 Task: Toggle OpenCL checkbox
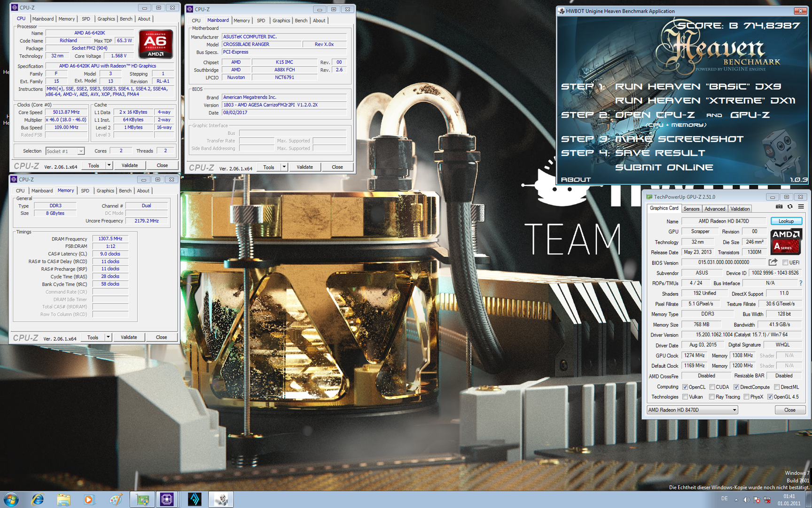pyautogui.click(x=685, y=387)
